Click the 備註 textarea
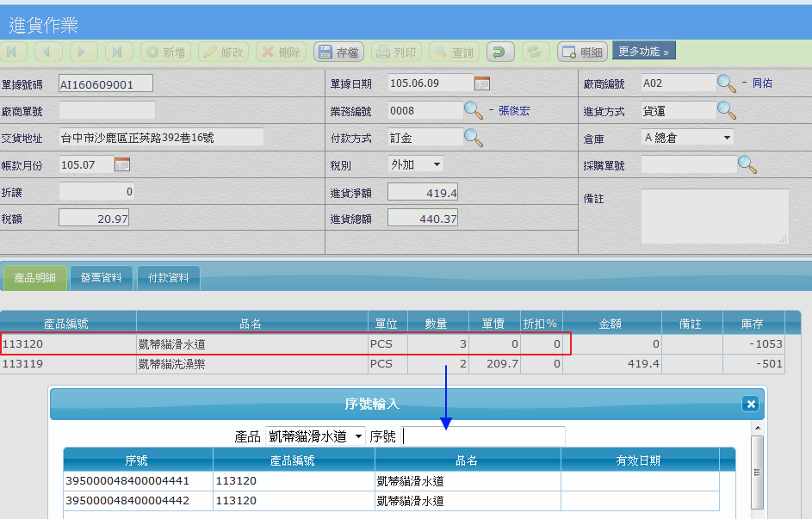Screen dimensions: 812x519 click(714, 215)
